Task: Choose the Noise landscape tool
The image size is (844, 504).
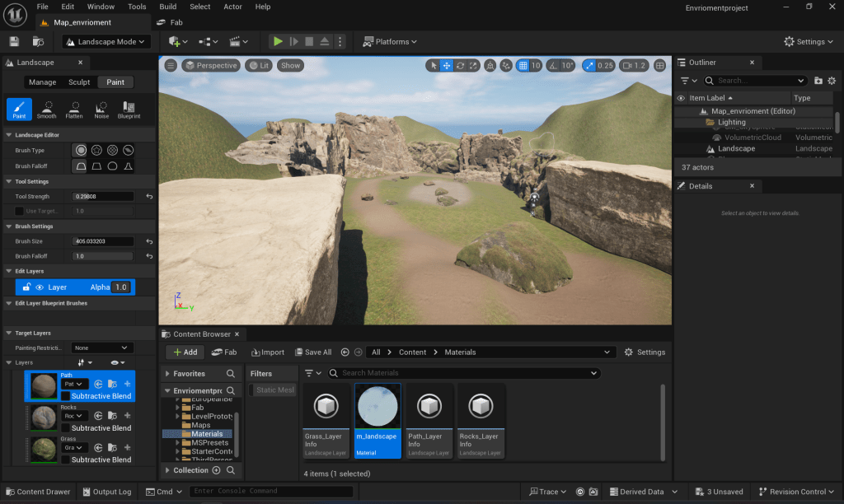Action: click(x=101, y=110)
